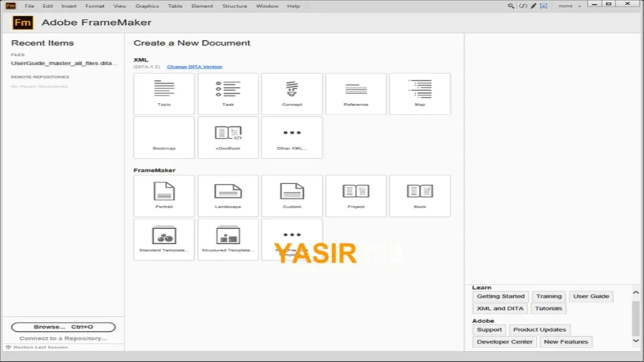Click Restore Last Session
This screenshot has height=362, width=644.
(40, 347)
